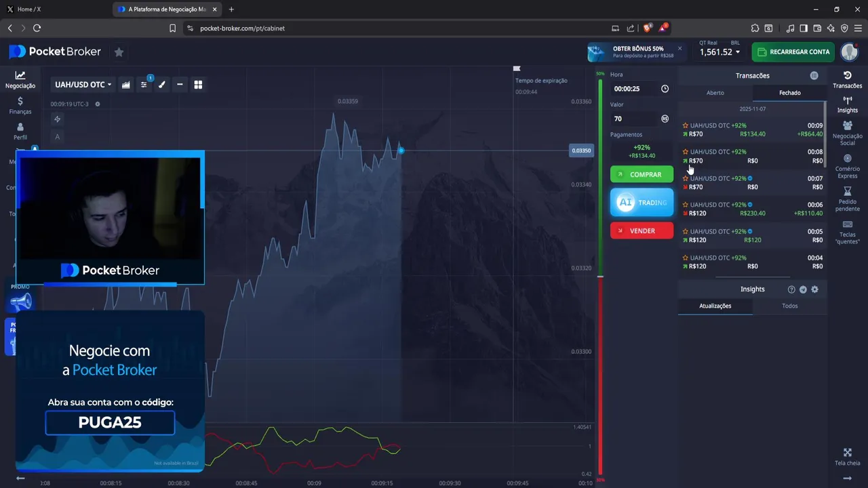Open transactions list options icon
The image size is (868, 488).
tap(814, 76)
